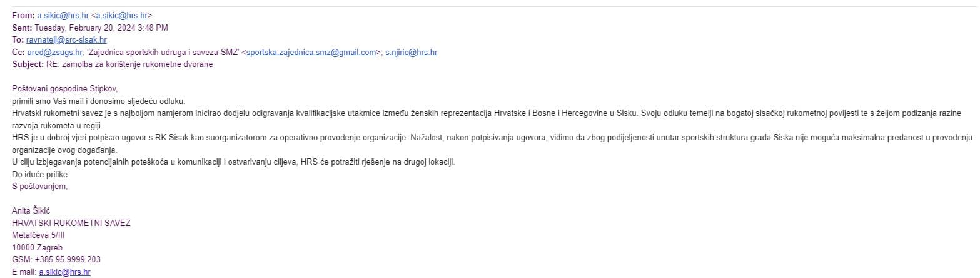
Task: Click the ravnatelj@src-sisak.hr recipient link
Action: [x=66, y=40]
